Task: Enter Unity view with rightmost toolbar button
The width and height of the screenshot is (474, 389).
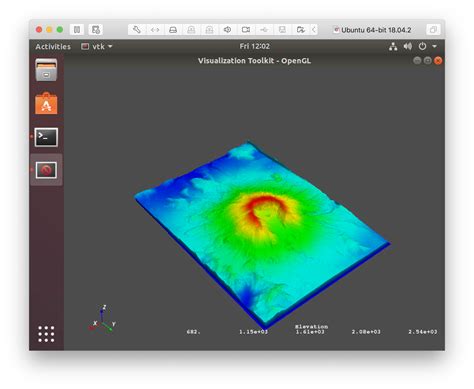Action: click(433, 30)
